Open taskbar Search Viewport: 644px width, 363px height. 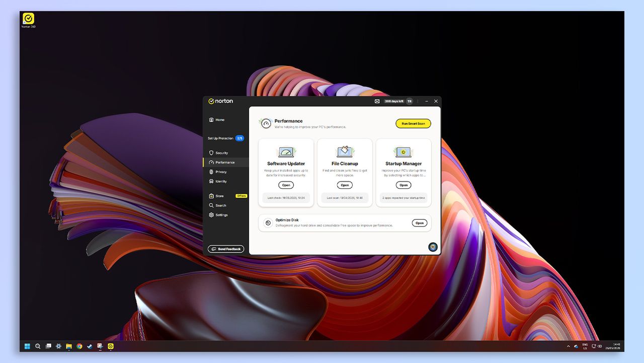click(38, 346)
